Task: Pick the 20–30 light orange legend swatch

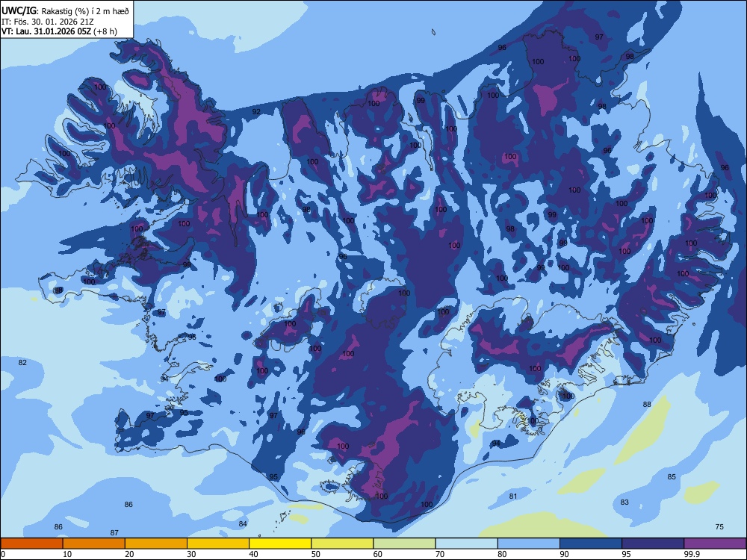Action: 156,544
